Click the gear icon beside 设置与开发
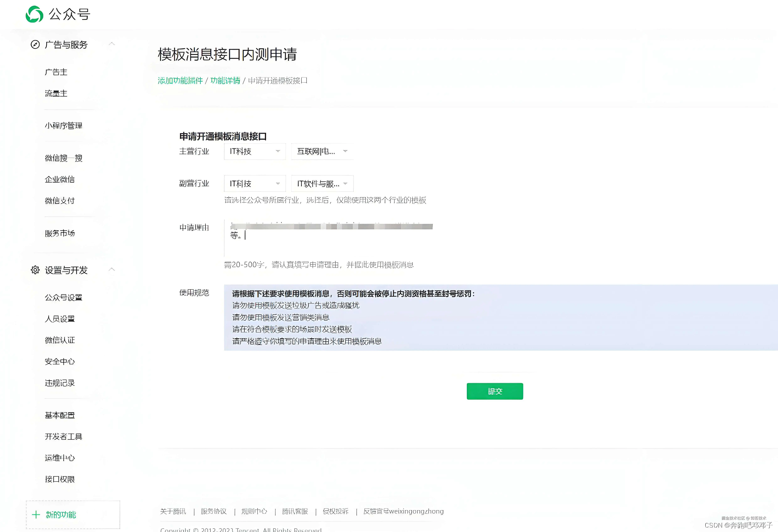Image resolution: width=778 pixels, height=532 pixels. pos(35,270)
